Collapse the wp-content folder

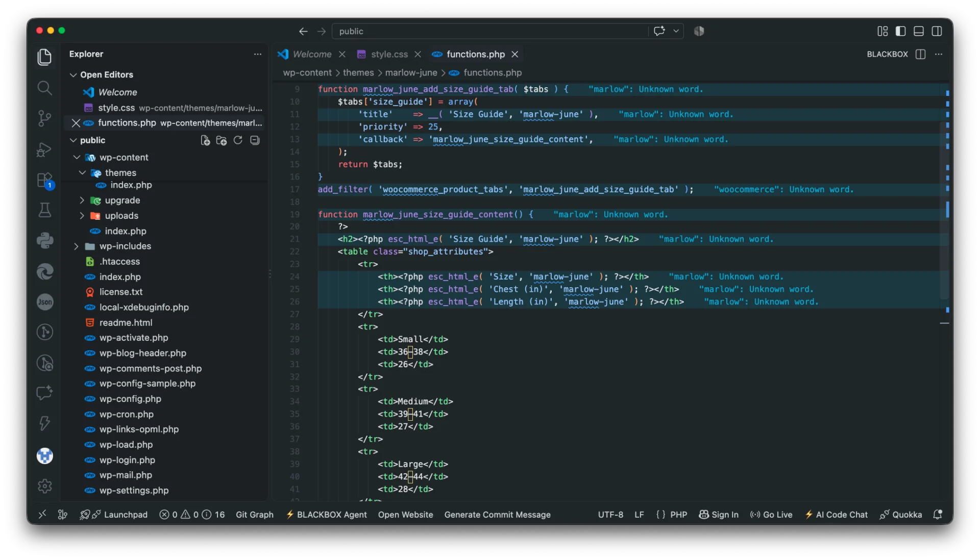coord(77,158)
